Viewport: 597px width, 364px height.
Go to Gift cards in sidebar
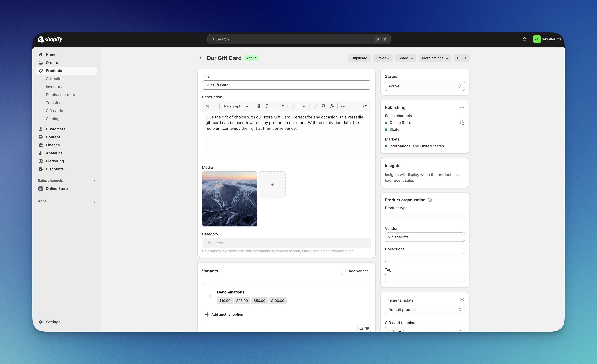click(x=54, y=111)
